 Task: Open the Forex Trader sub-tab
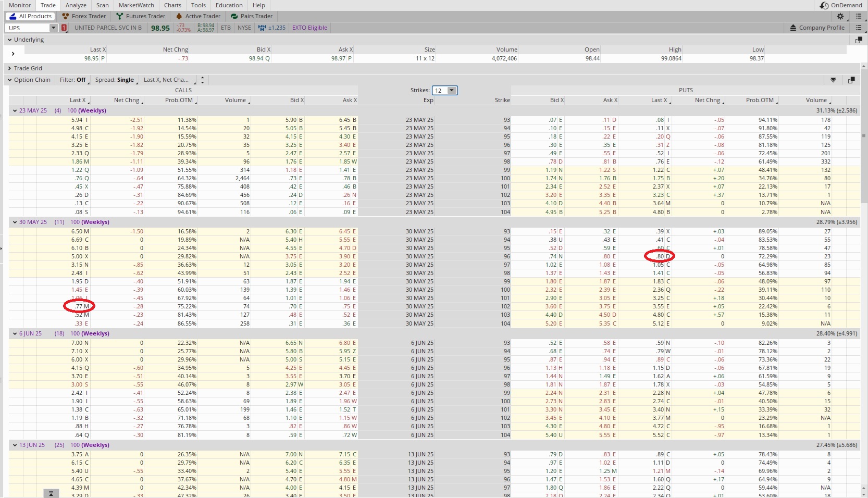pos(83,16)
